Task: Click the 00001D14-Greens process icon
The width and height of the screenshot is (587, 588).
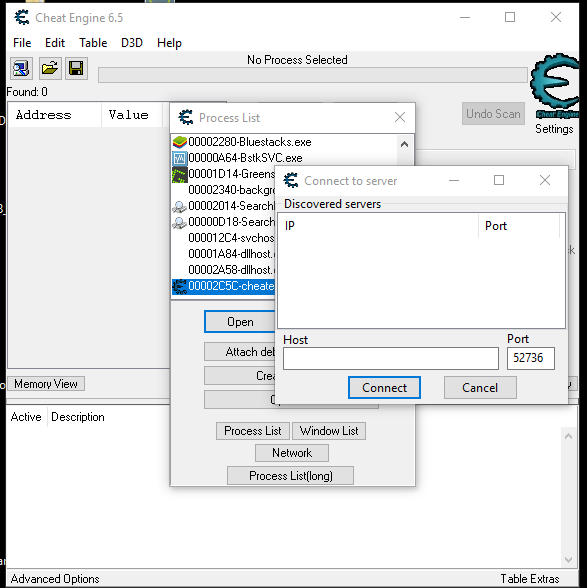Action: [x=180, y=174]
